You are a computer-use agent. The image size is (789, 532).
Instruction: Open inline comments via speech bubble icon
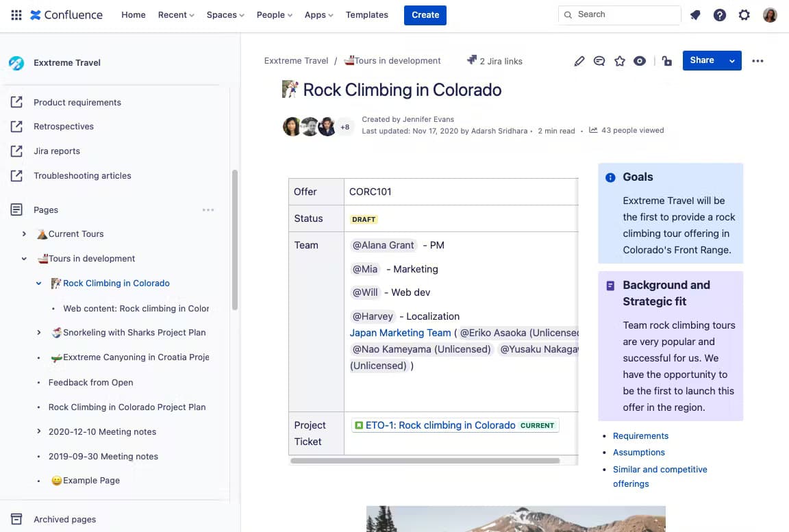[599, 61]
